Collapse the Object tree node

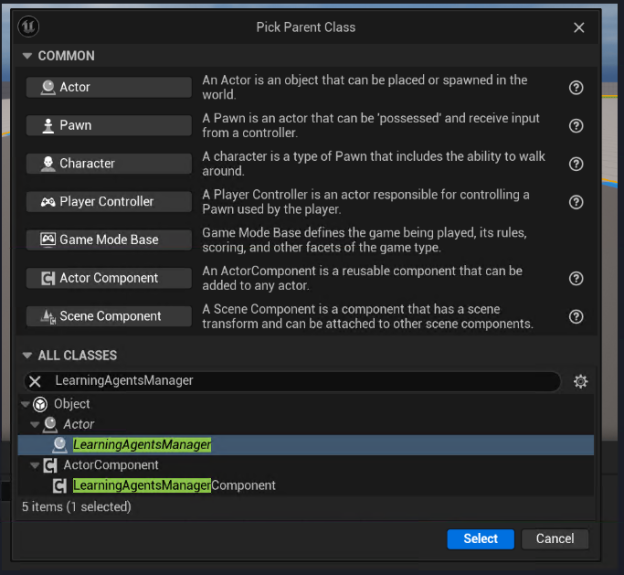tap(25, 404)
